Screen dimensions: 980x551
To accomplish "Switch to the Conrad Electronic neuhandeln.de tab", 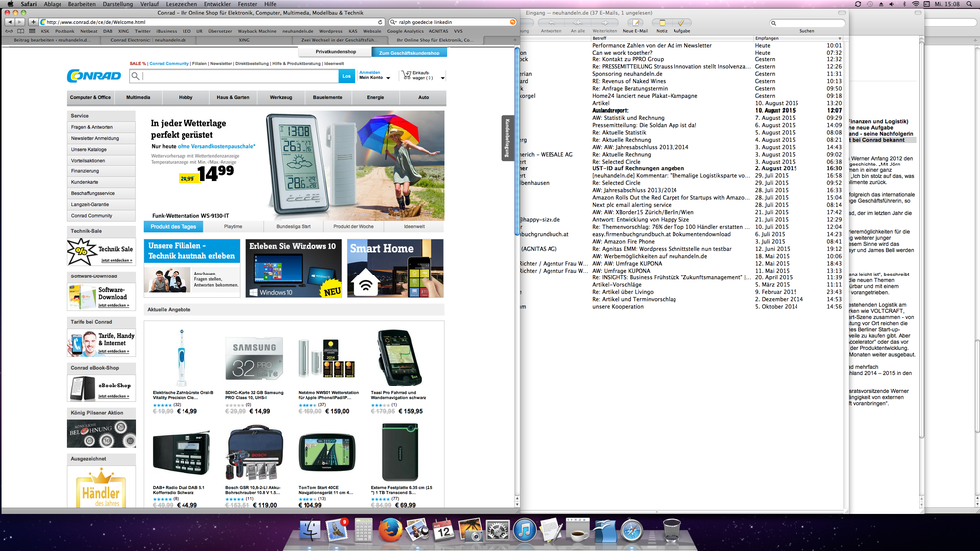I will [148, 40].
